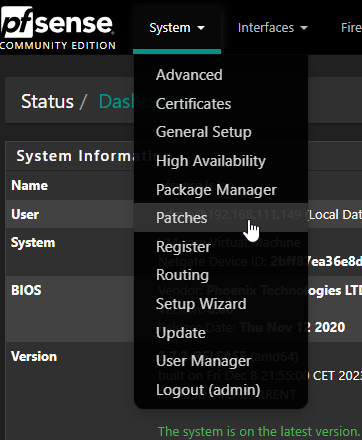Expand the Interfaces dropdown menu
The image size is (362, 440).
pos(272,28)
